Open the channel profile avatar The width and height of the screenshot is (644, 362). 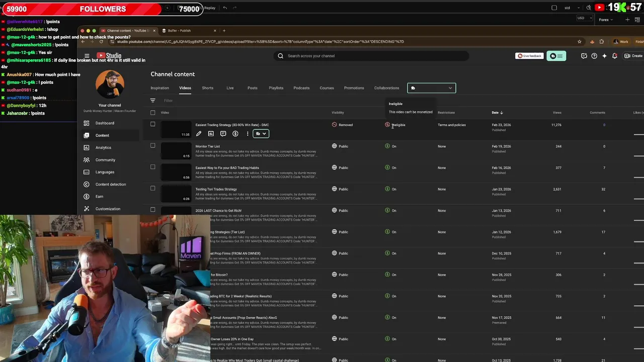(110, 84)
